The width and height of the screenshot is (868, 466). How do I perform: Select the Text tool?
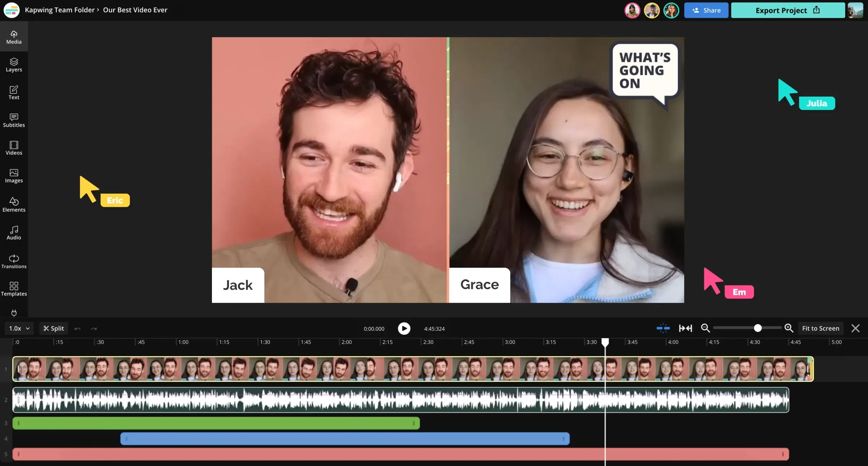click(x=14, y=92)
